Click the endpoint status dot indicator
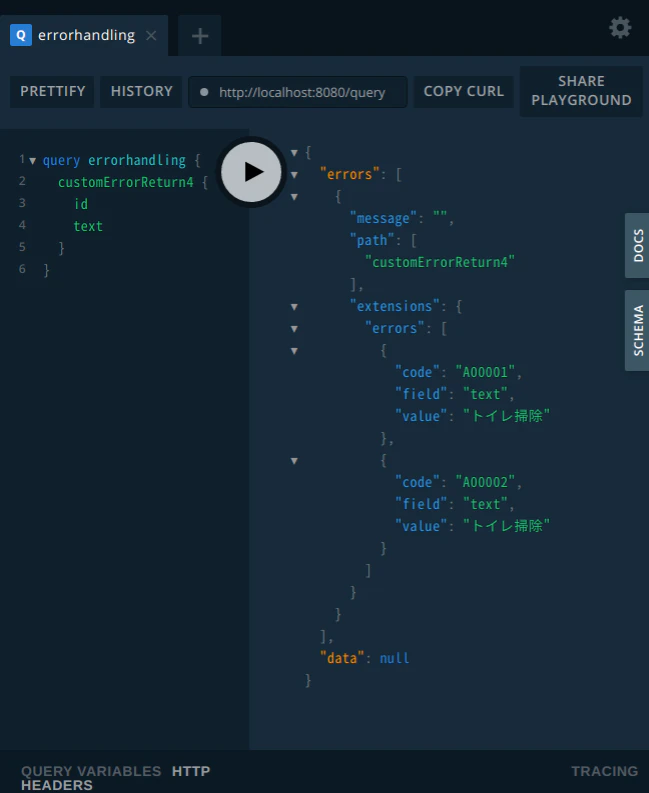The width and height of the screenshot is (649, 793). (x=204, y=92)
